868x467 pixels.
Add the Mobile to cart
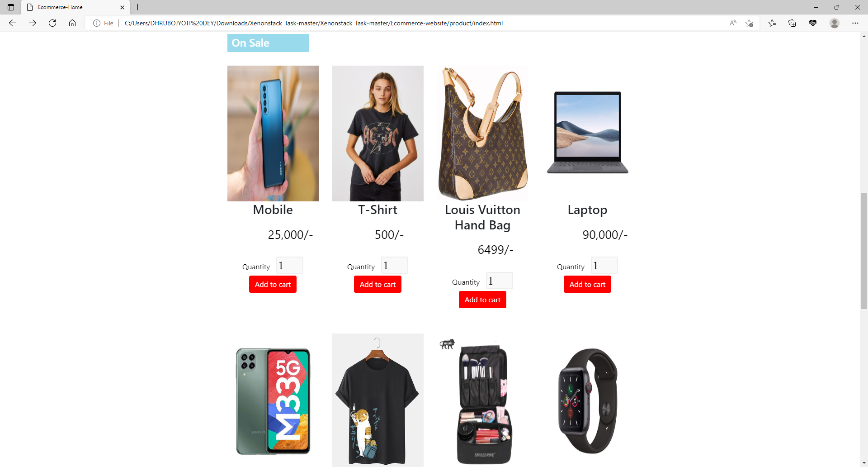(x=273, y=284)
